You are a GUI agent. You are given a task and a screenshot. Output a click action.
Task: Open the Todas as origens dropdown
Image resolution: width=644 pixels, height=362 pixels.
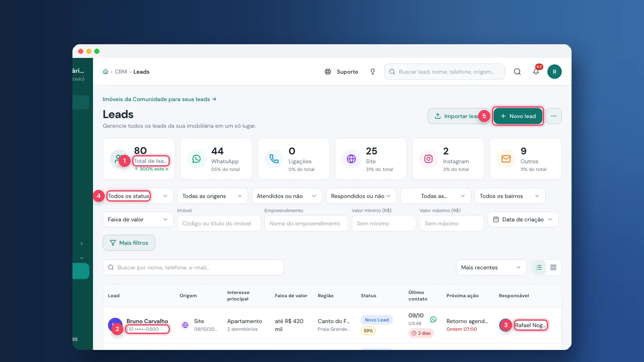point(212,196)
